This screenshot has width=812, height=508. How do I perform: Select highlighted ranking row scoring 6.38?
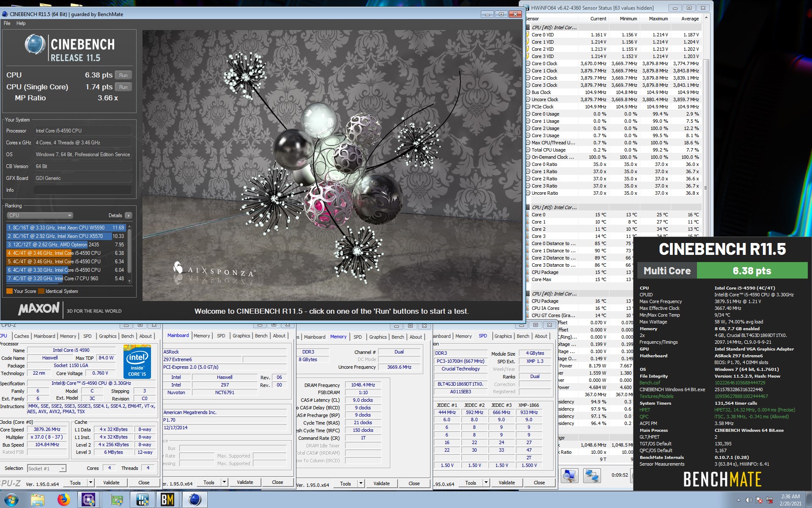click(66, 253)
